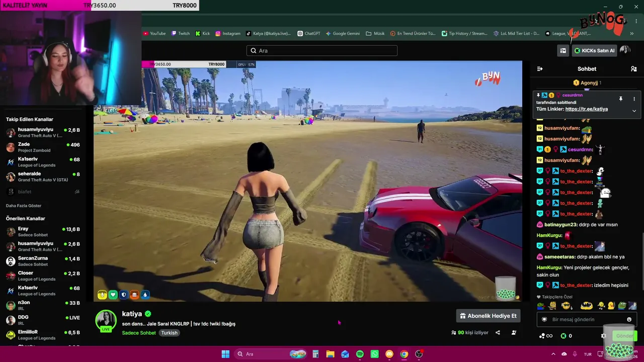Click the batinaygun23 username in chat
Viewport: 644px width, 362px height.
(560, 225)
